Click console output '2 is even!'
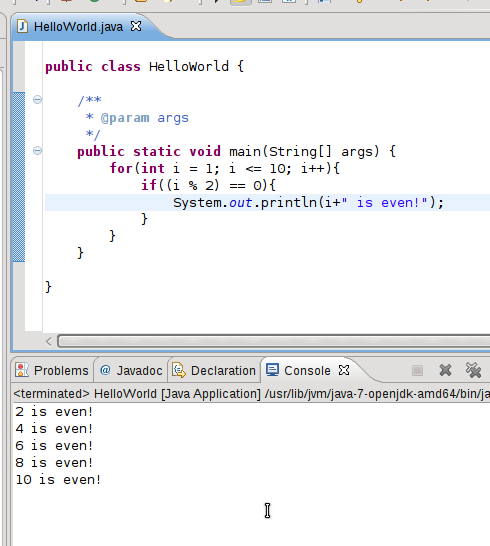Screen dimensions: 490x546 54,412
